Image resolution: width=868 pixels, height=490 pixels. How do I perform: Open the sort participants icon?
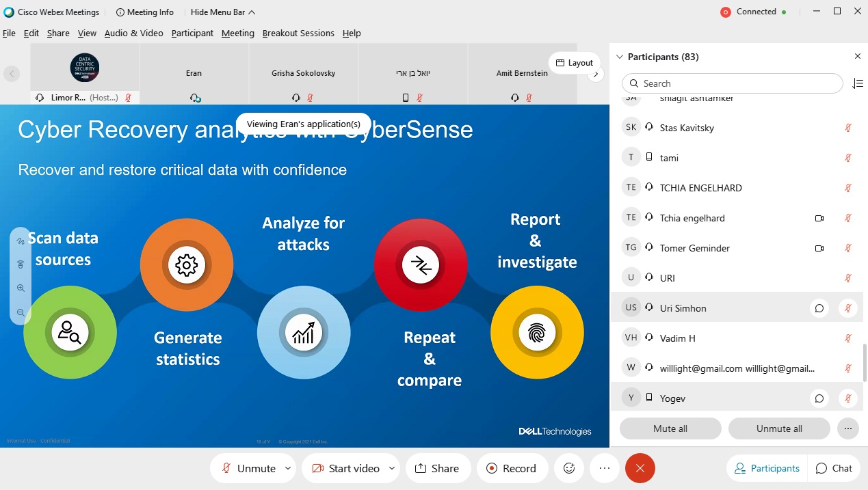pos(858,83)
